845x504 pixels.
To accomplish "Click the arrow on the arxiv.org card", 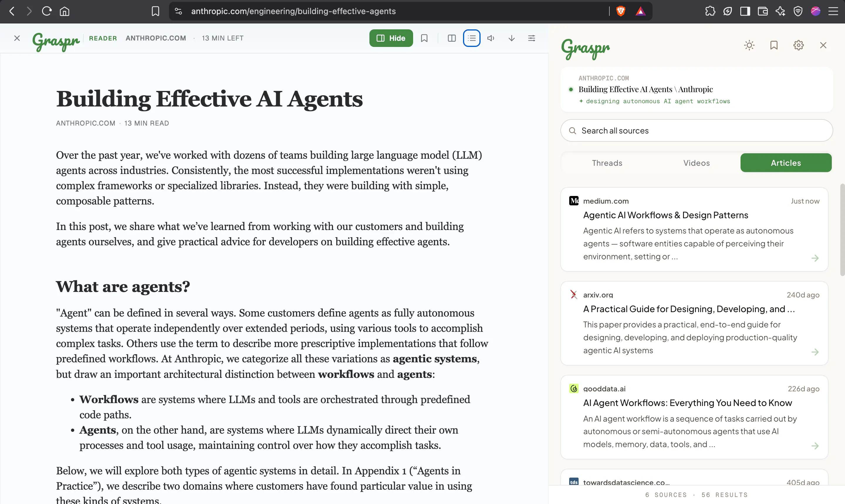I will click(815, 352).
